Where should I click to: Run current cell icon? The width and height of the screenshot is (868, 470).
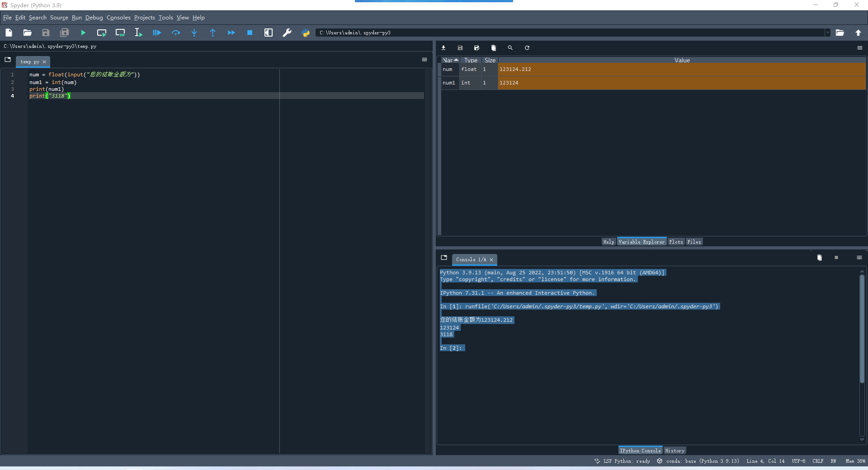coord(102,33)
